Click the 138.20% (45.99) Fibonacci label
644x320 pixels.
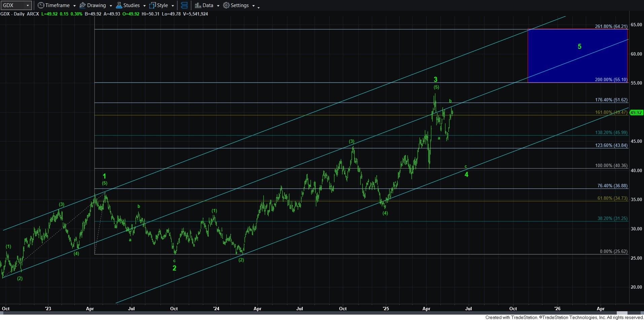[611, 132]
